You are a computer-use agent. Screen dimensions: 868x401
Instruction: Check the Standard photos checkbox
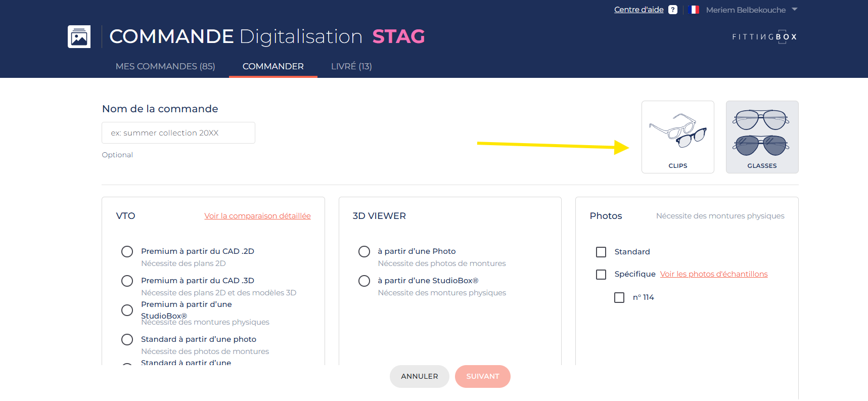601,252
